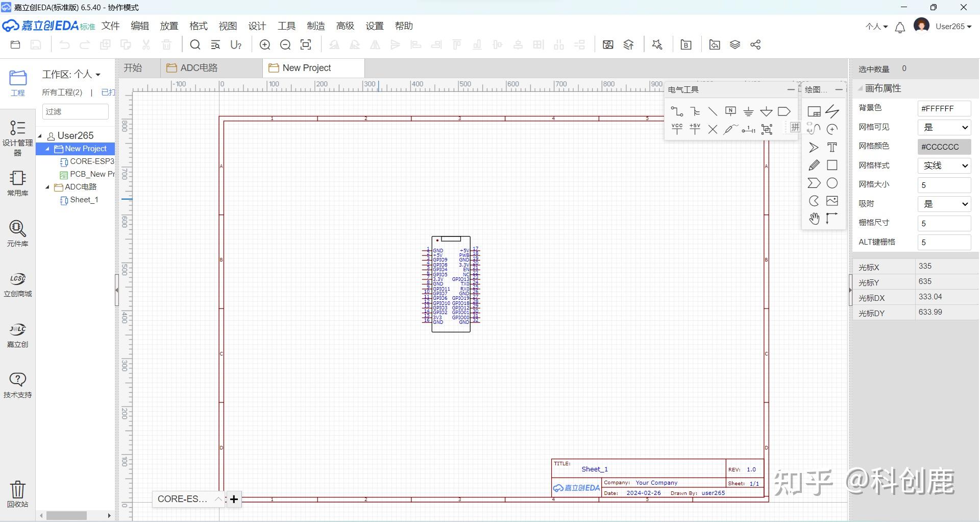Open the technical support sidebar item
Image resolution: width=980 pixels, height=522 pixels.
point(17,385)
